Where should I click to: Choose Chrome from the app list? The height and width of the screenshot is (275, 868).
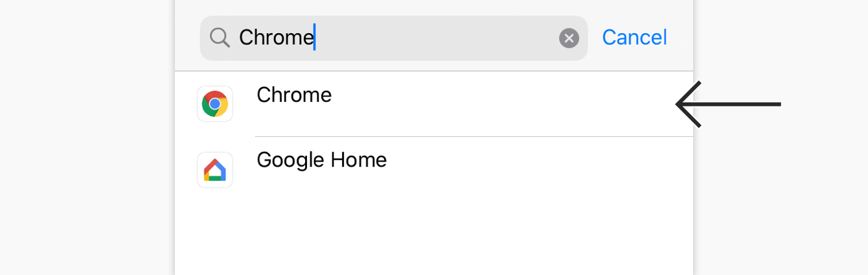click(x=434, y=104)
